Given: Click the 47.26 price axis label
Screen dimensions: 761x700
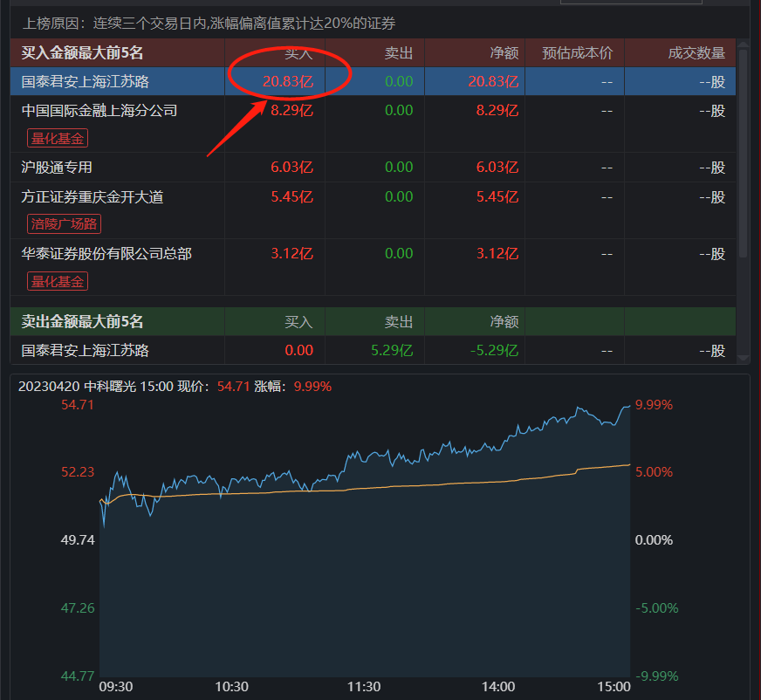Looking at the screenshot, I should pos(78,607).
